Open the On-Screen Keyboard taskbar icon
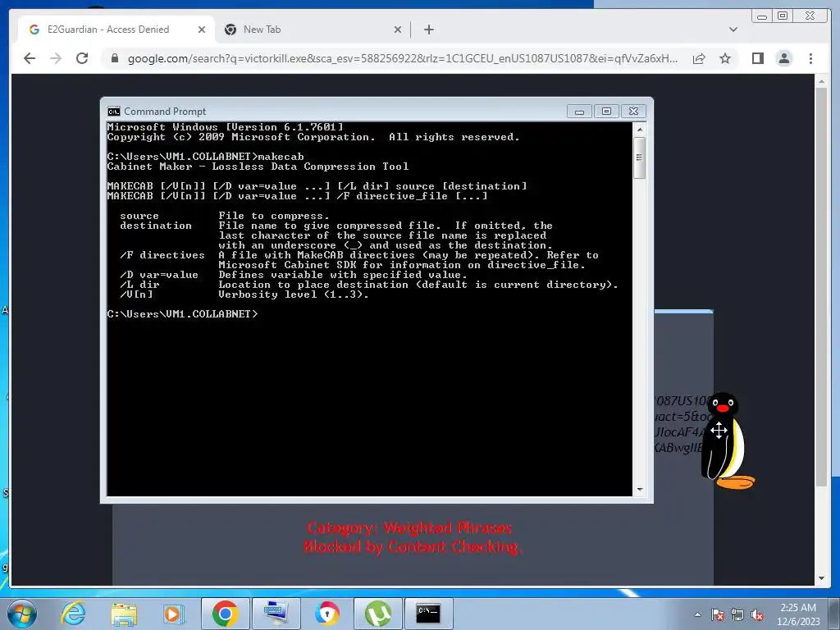 click(276, 614)
